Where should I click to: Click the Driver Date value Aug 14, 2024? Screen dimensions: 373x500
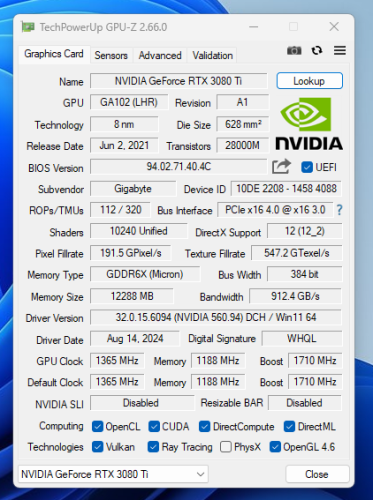(x=135, y=339)
